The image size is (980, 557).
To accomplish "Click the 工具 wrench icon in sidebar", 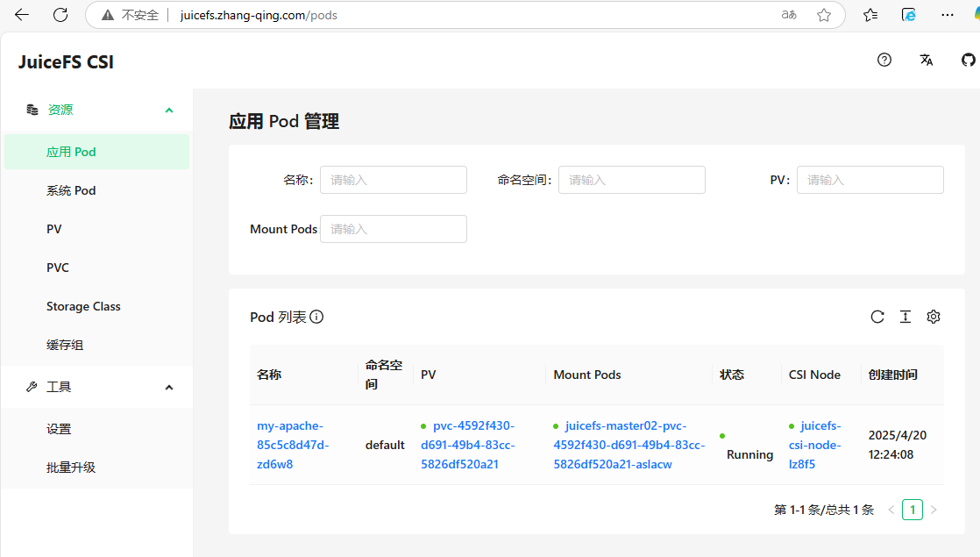I will tap(32, 387).
